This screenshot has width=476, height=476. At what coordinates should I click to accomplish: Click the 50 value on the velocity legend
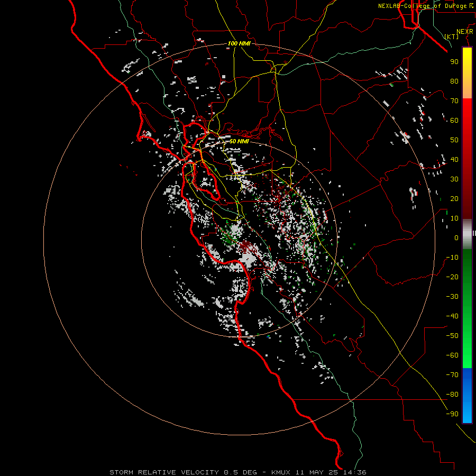point(454,140)
